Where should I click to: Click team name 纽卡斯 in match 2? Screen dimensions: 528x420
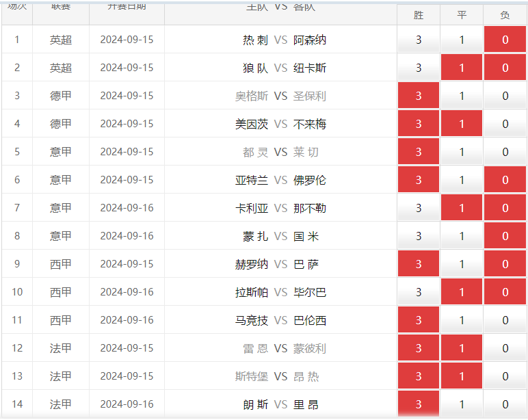coord(309,68)
